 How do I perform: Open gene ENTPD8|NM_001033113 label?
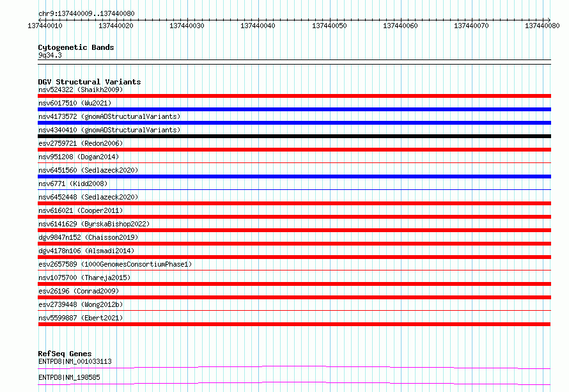pyautogui.click(x=75, y=361)
